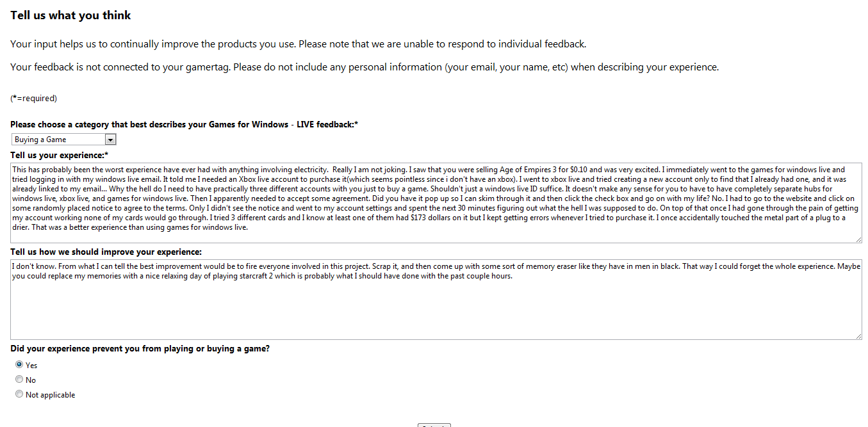Image resolution: width=868 pixels, height=427 pixels.
Task: Choose the "Not applicable" radio button
Action: pyautogui.click(x=19, y=394)
